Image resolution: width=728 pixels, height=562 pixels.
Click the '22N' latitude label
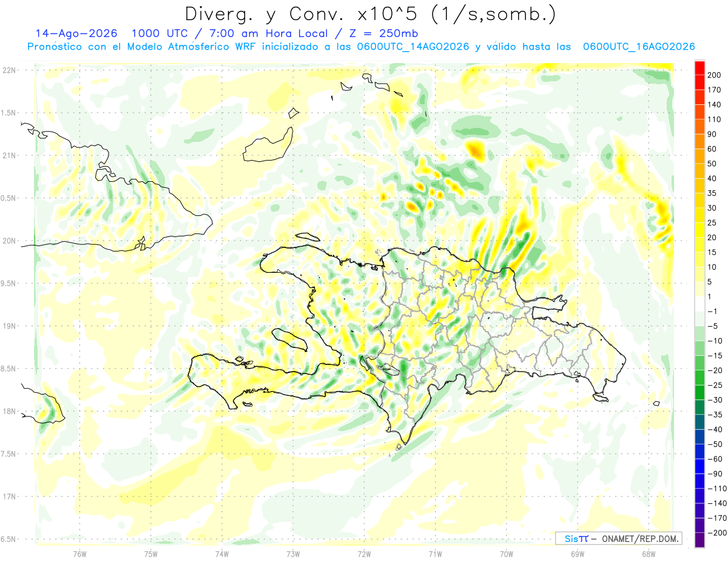click(x=9, y=70)
